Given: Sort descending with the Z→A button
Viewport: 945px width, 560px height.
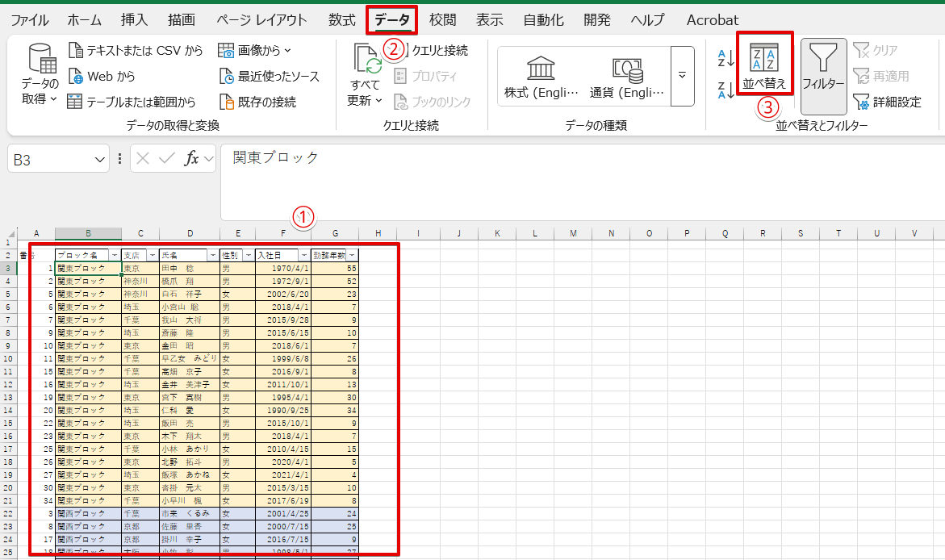Looking at the screenshot, I should coord(726,90).
